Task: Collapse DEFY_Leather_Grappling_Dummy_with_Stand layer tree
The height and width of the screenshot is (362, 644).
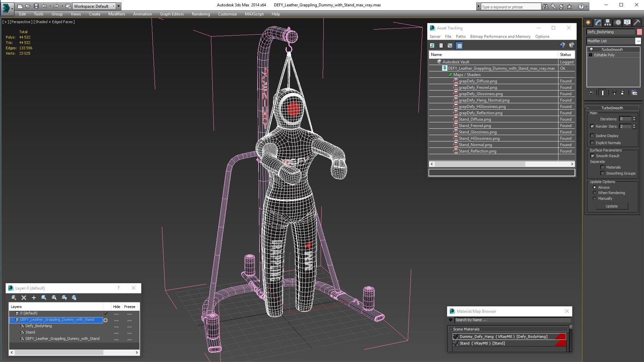Action: point(12,320)
